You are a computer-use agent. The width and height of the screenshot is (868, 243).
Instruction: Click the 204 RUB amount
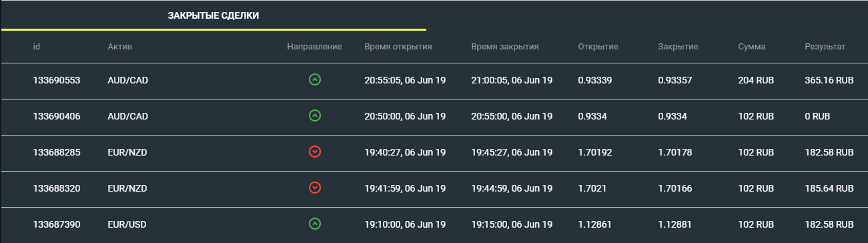click(756, 80)
